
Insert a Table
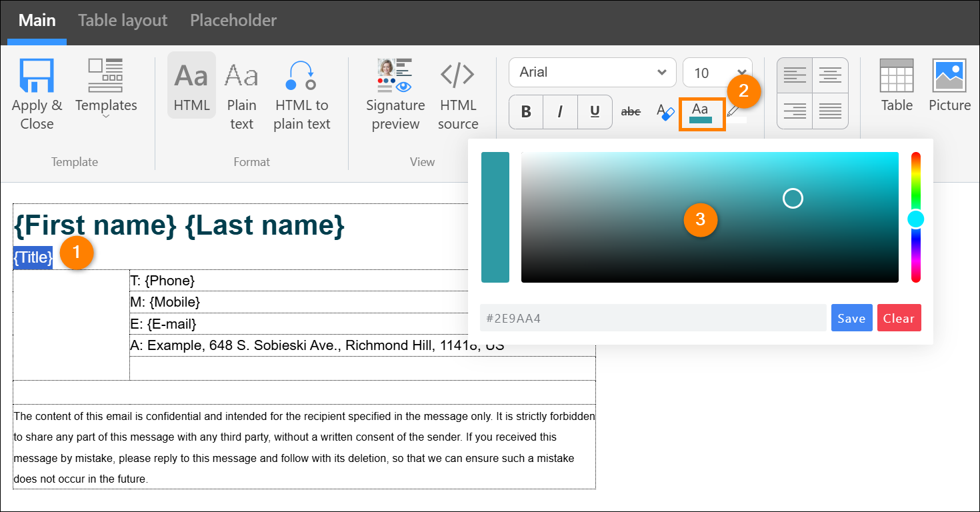pyautogui.click(x=897, y=86)
